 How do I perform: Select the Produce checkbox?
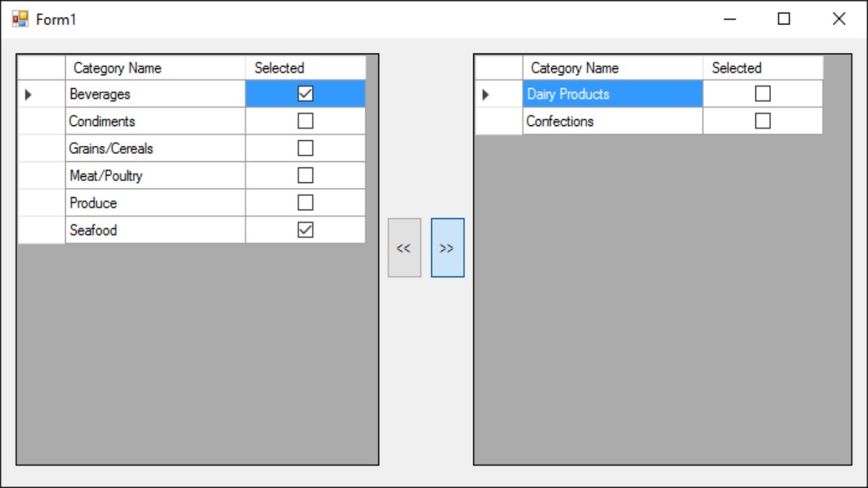point(305,203)
